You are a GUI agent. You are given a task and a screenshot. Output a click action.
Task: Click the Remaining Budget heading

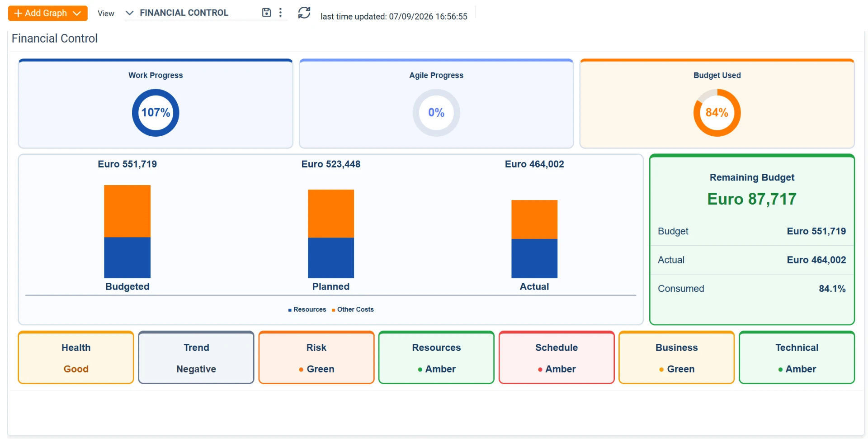click(x=752, y=177)
